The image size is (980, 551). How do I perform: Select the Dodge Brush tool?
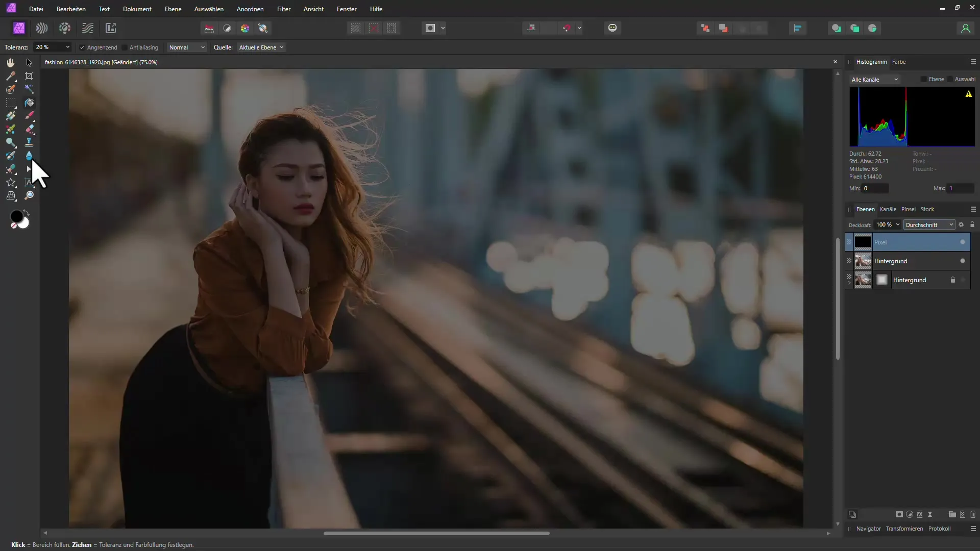click(x=10, y=142)
